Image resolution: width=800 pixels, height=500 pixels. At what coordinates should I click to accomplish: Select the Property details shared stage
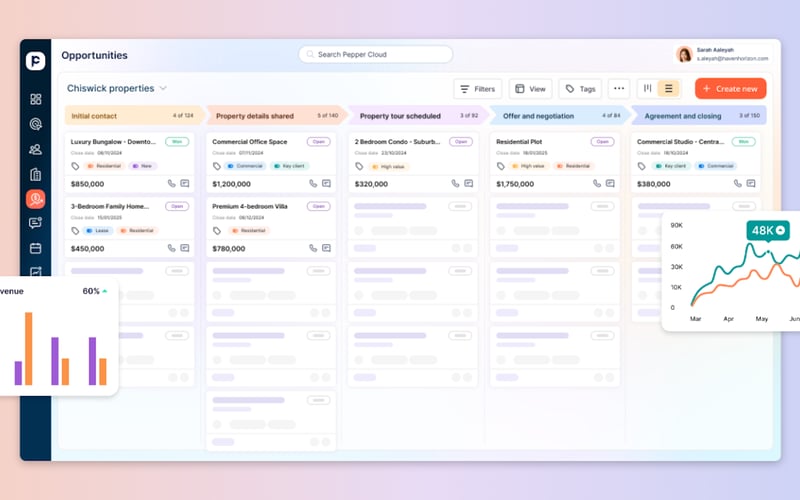click(x=276, y=116)
